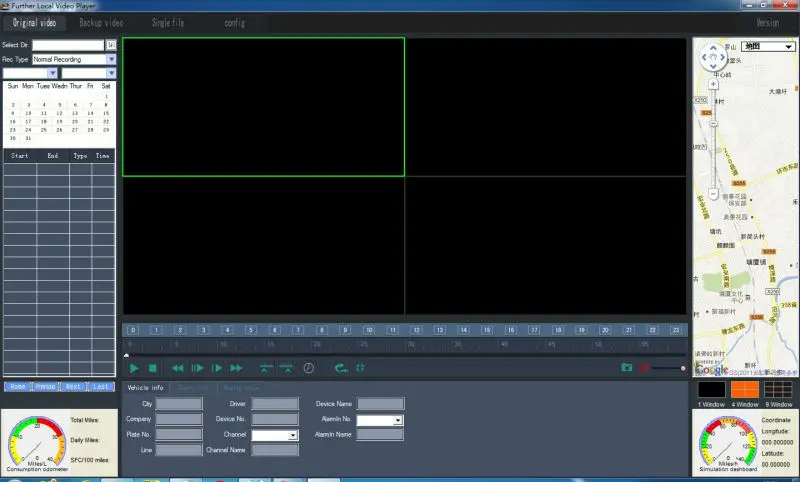Click the fast forward double-arrow button
This screenshot has height=482, width=800.
(237, 368)
